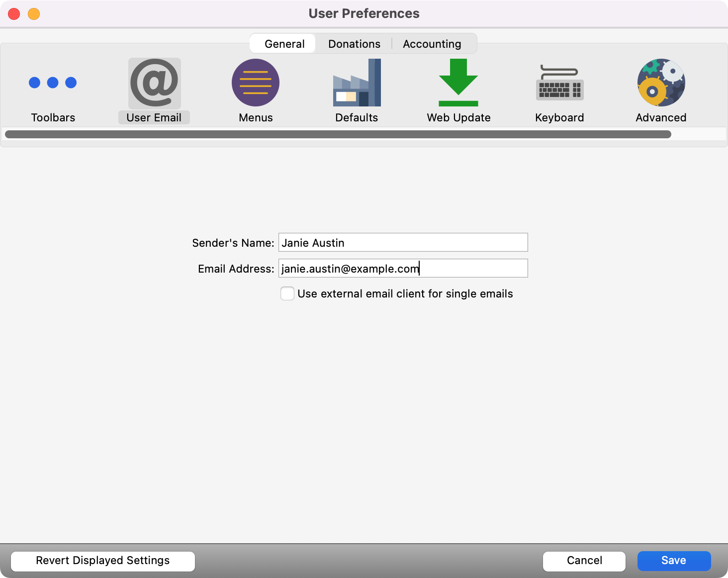Image resolution: width=728 pixels, height=578 pixels.
Task: Close the User Preferences window
Action: click(14, 14)
